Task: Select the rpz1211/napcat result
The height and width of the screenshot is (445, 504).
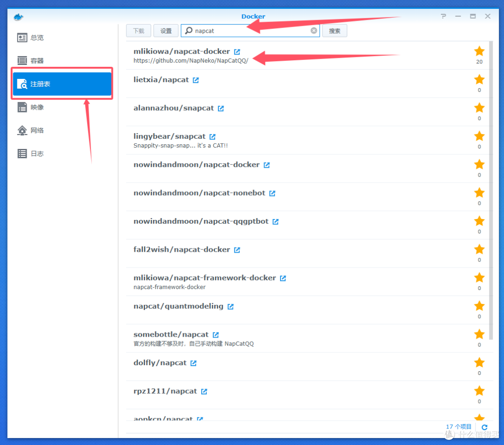Action: [307, 395]
